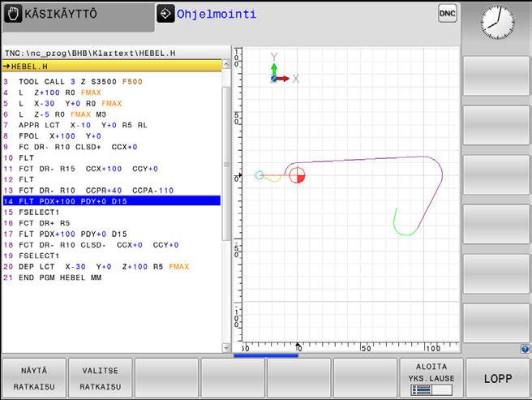Select line 17 FLT PDX+100 PDY+0 D15
Screen dimensions: 532x400
coord(112,234)
